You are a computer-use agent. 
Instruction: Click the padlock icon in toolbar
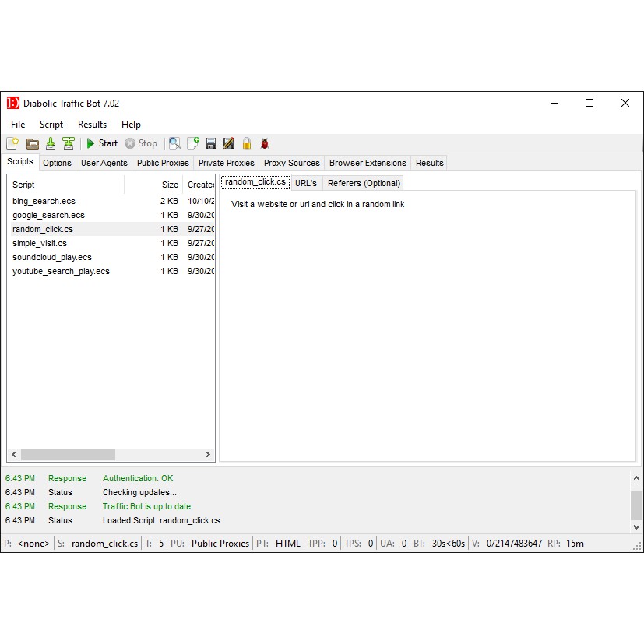coord(247,143)
